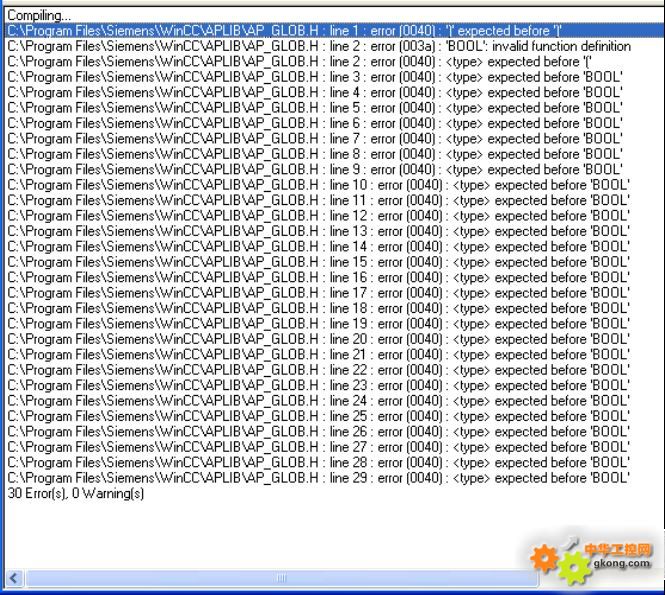The width and height of the screenshot is (665, 595).
Task: Select the line 27 error row
Action: 319,447
